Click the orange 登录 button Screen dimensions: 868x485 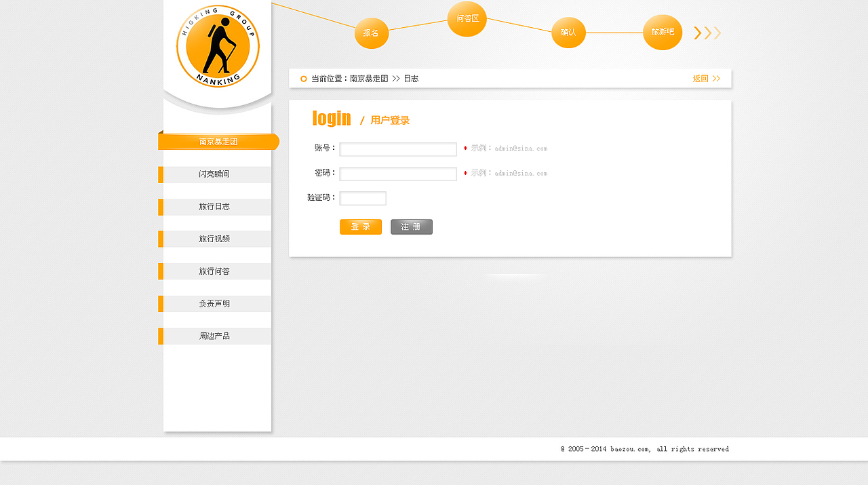pyautogui.click(x=361, y=227)
